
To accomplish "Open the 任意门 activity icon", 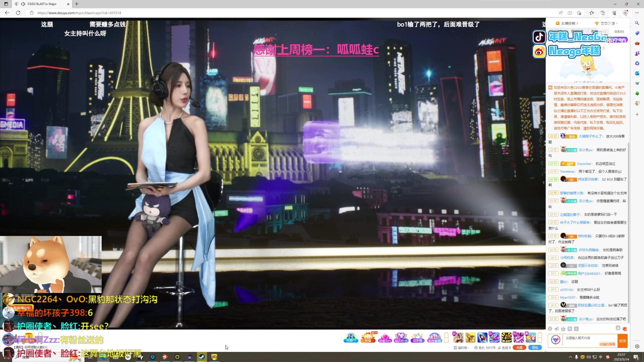I will coord(351,337).
